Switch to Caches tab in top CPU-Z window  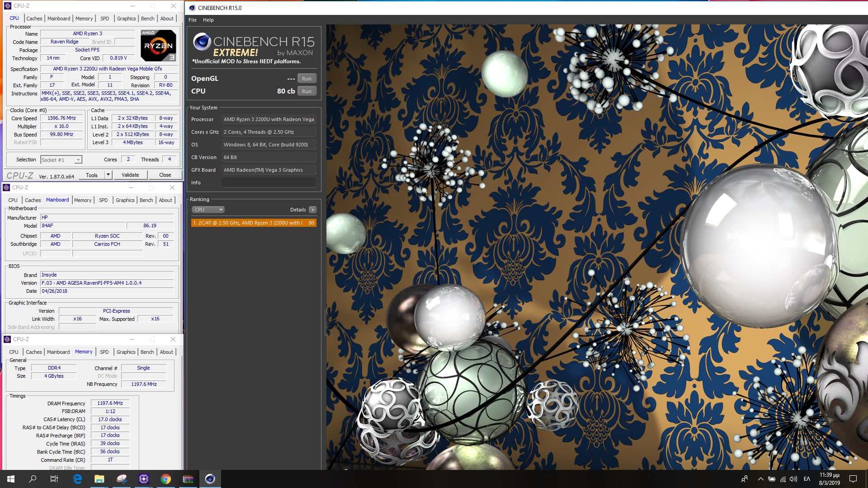click(x=34, y=19)
